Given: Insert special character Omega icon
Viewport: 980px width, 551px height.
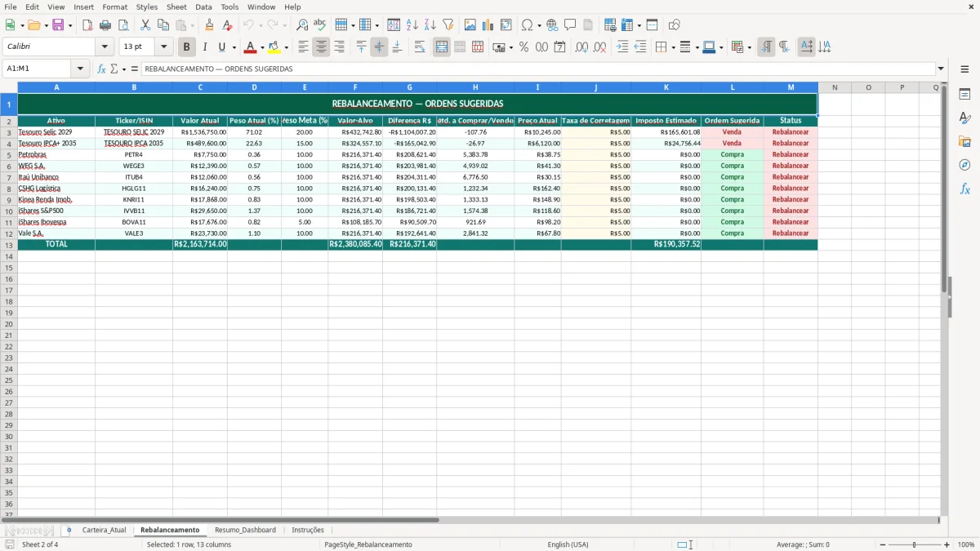Looking at the screenshot, I should pos(527,25).
